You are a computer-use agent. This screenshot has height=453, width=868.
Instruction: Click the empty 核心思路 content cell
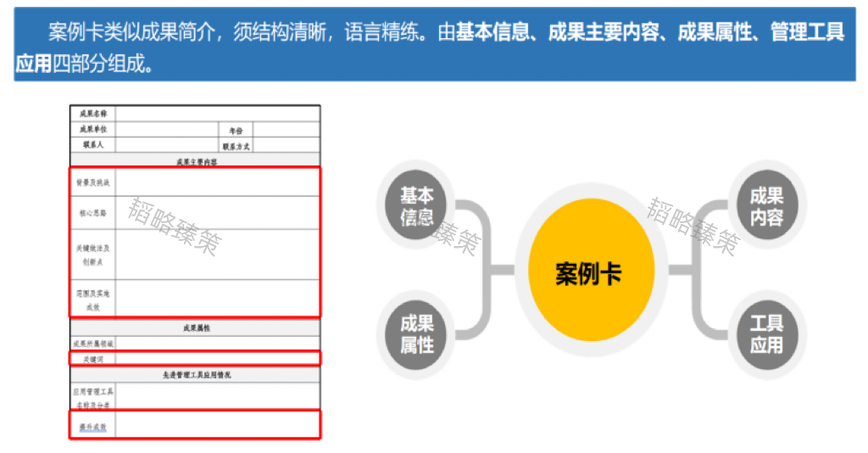coord(217,215)
